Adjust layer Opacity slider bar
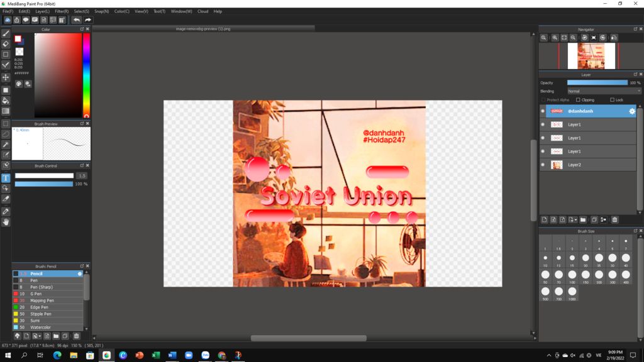644x362 pixels. [x=597, y=82]
